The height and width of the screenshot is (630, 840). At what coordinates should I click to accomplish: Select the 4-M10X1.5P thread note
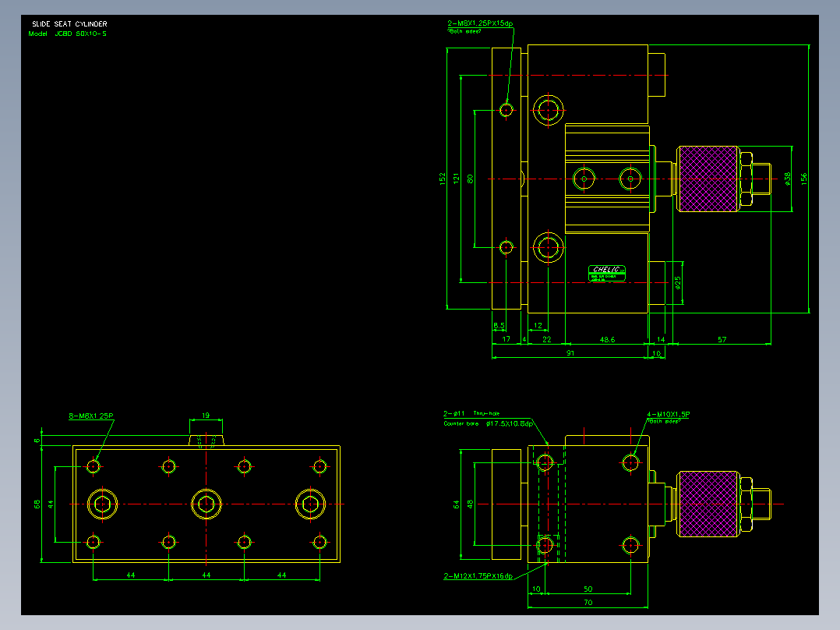coord(668,415)
